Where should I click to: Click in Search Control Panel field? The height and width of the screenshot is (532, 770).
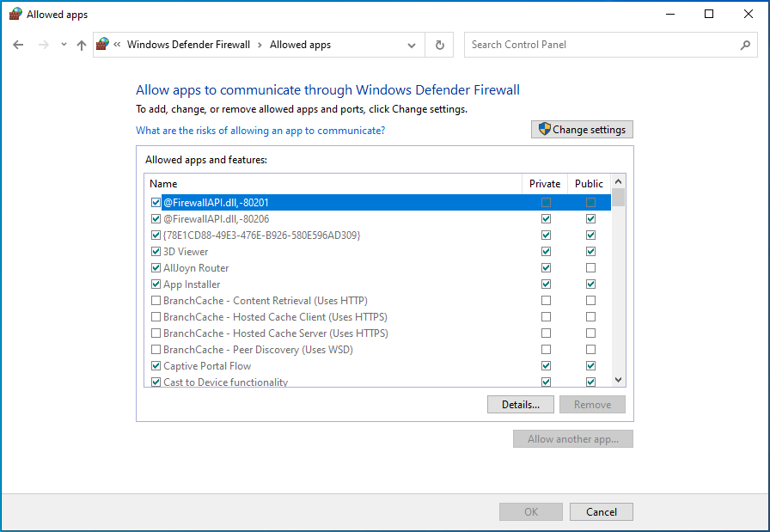tap(602, 45)
